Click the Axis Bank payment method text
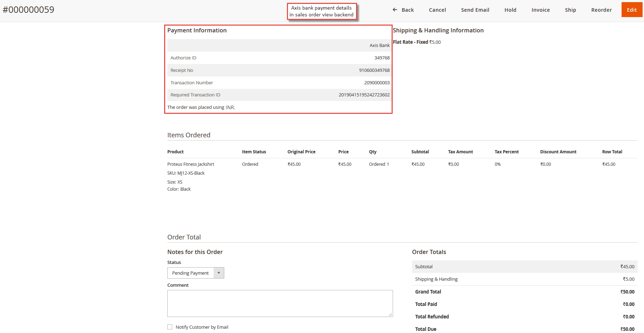 coord(379,45)
